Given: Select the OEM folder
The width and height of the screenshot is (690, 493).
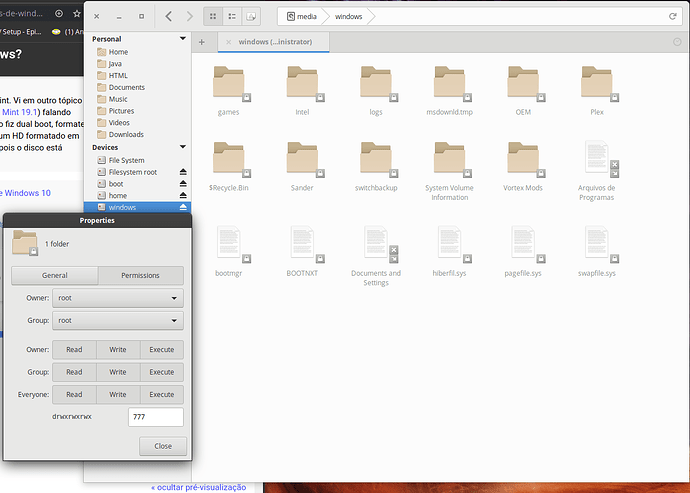Looking at the screenshot, I should 523,90.
